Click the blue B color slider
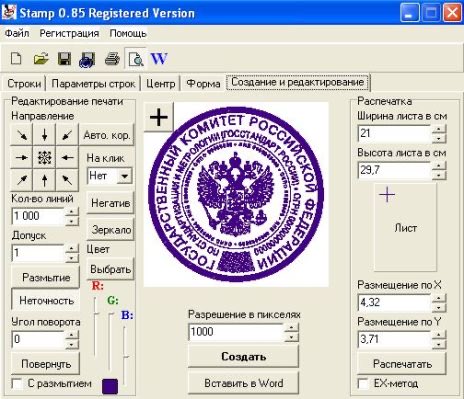Viewport: 464px width, 399px height. (125, 356)
